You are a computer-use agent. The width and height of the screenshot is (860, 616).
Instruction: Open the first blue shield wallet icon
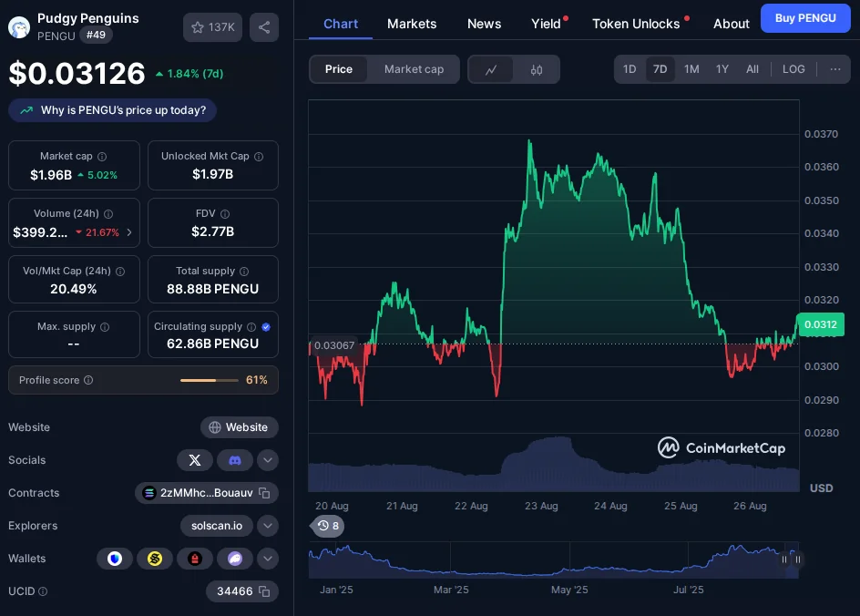click(115, 559)
